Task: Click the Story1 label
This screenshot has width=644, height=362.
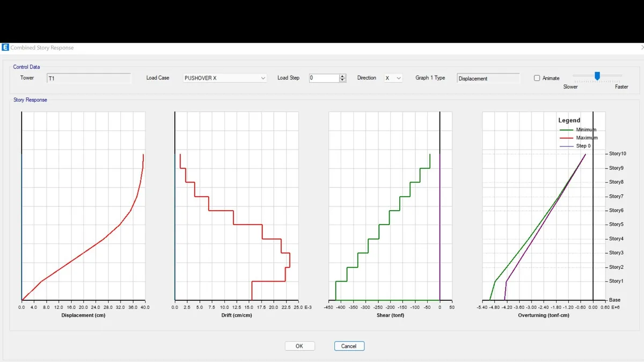Action: [616, 281]
